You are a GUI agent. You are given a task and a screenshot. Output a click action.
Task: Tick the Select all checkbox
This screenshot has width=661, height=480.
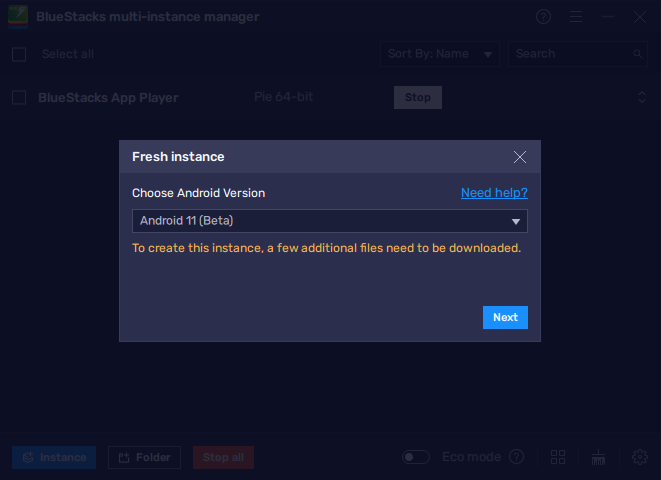[19, 54]
